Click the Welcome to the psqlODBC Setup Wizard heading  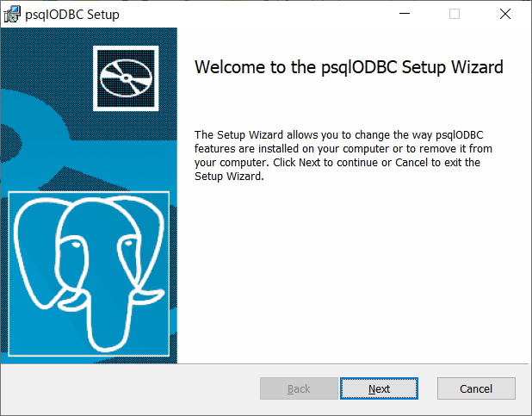click(349, 67)
